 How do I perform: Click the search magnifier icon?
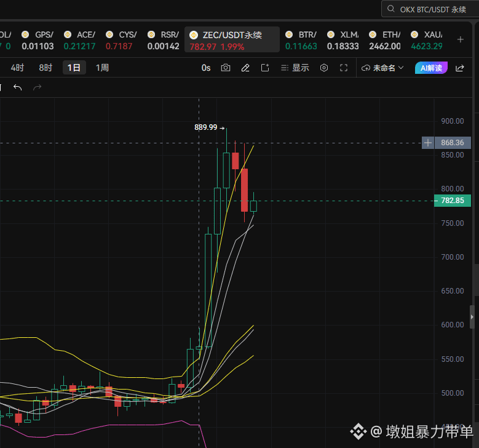tap(390, 9)
